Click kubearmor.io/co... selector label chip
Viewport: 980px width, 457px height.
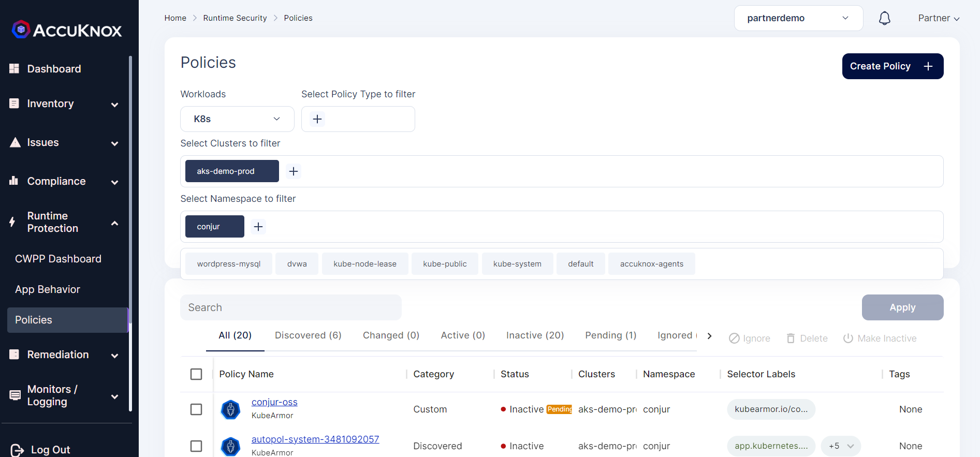pyautogui.click(x=771, y=409)
